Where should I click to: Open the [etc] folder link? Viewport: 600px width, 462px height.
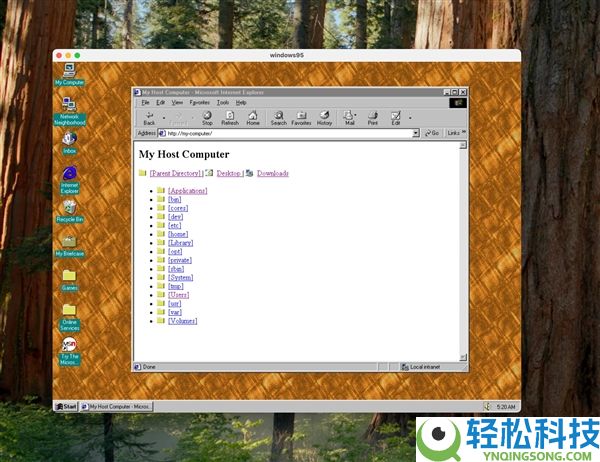(174, 225)
